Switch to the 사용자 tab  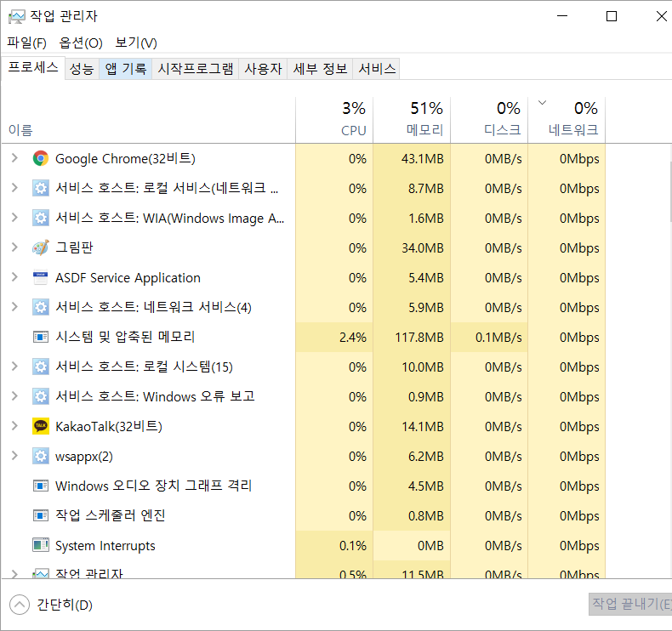pos(263,69)
